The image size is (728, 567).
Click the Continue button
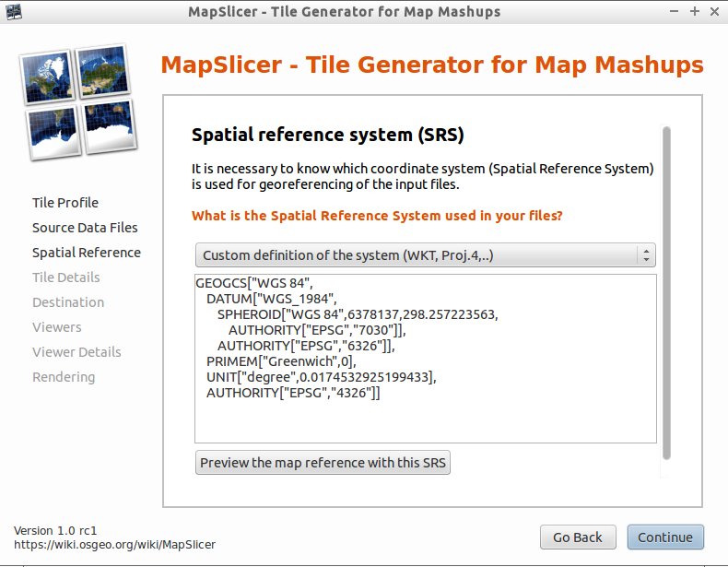point(664,537)
